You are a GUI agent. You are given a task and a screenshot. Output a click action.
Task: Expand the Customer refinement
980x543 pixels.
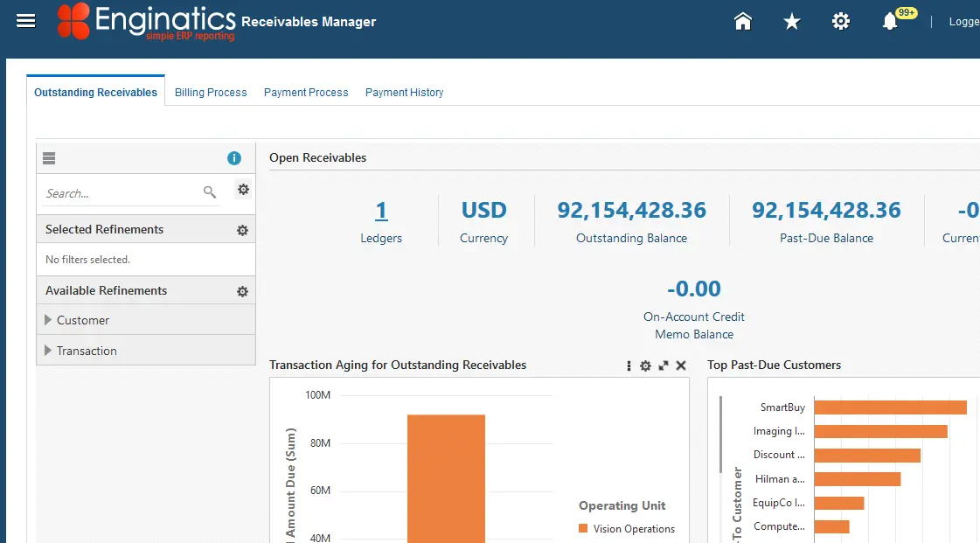(x=49, y=320)
